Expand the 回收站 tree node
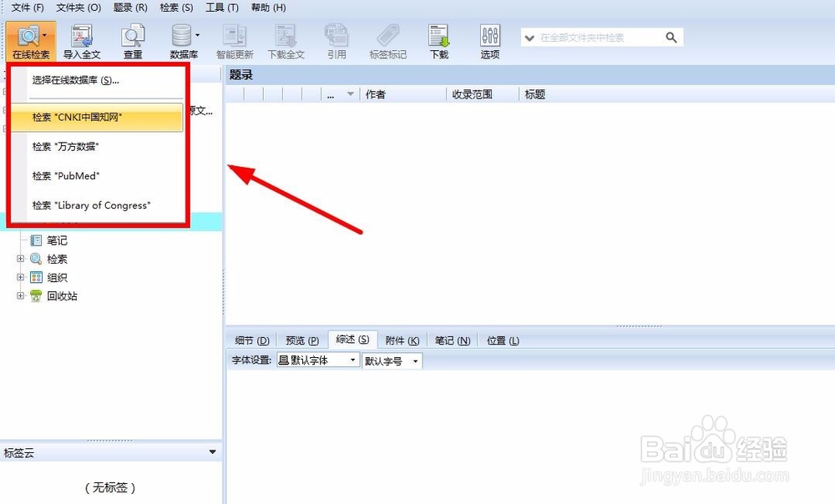 pyautogui.click(x=20, y=296)
